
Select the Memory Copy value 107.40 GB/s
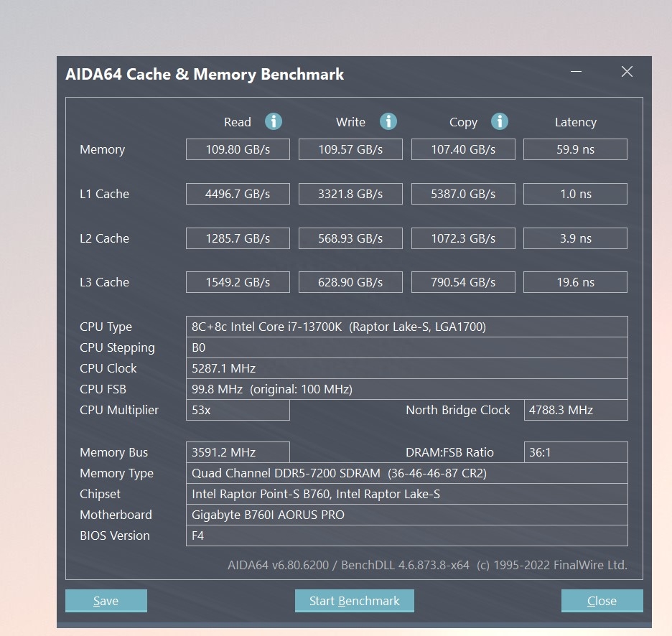463,149
